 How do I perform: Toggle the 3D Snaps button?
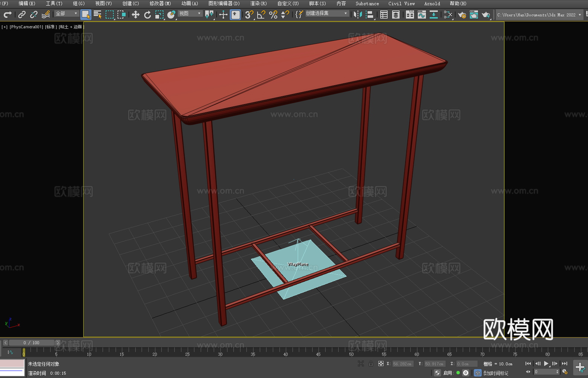(x=249, y=15)
